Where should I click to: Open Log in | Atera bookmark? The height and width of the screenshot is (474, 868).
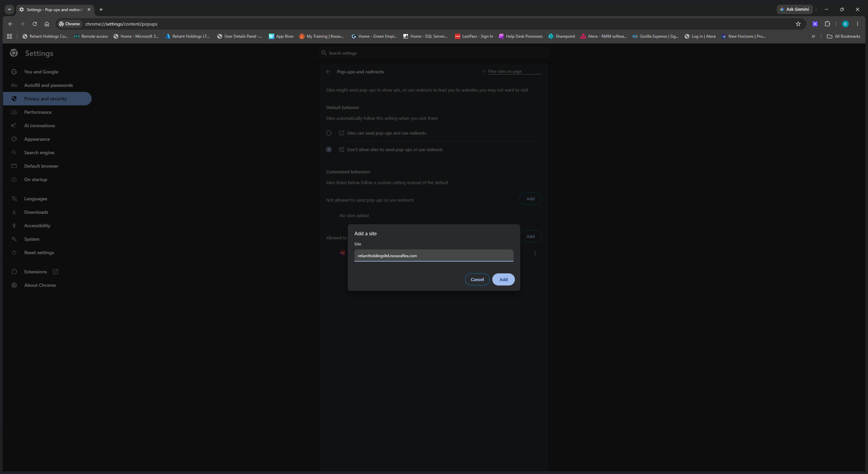pos(700,36)
